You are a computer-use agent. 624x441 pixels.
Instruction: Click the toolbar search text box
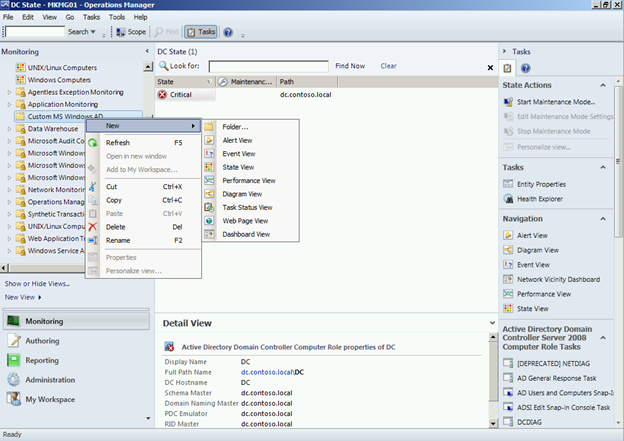35,31
